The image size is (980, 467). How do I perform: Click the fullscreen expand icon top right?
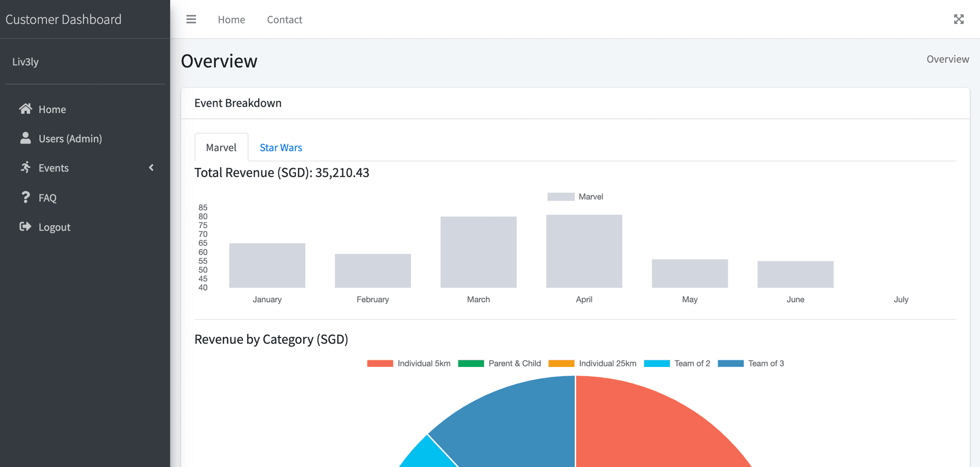pyautogui.click(x=959, y=19)
